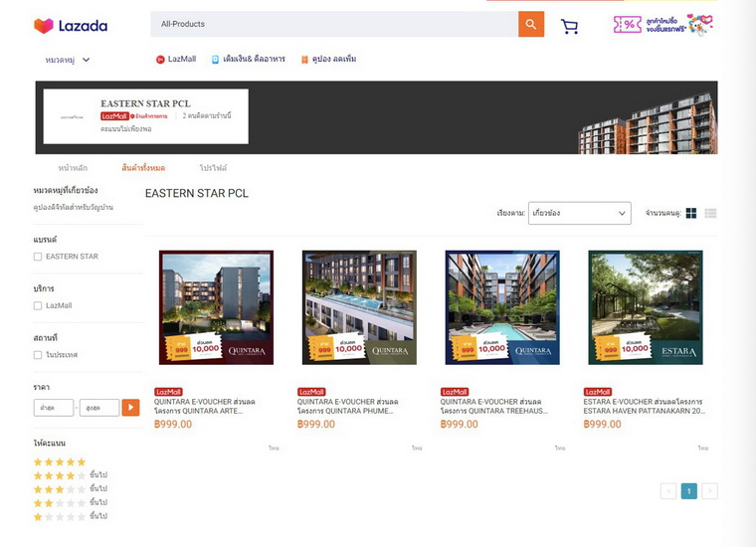Viewport: 756px width, 547px height.
Task: Click the top-up phone icon
Action: click(215, 60)
